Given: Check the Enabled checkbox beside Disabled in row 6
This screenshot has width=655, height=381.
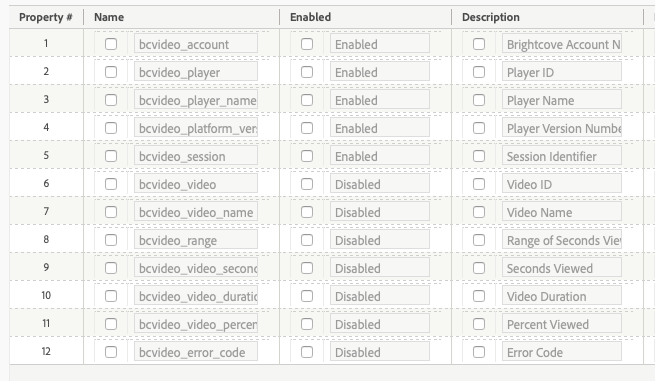Looking at the screenshot, I should coord(307,184).
